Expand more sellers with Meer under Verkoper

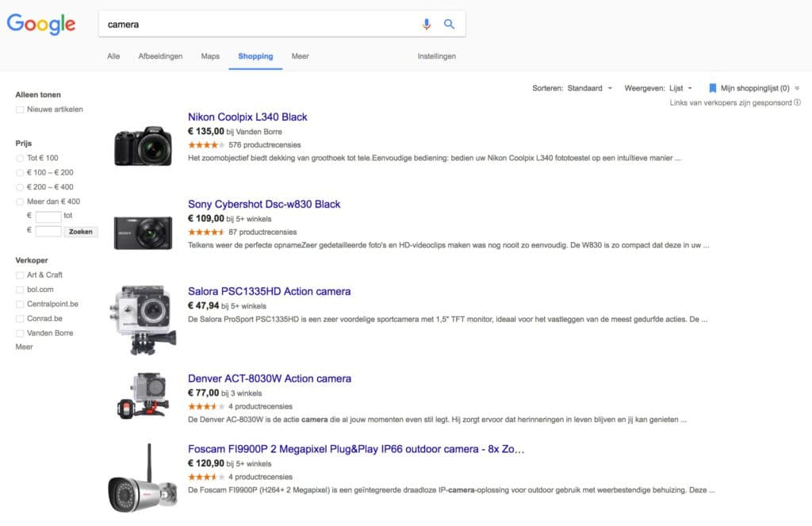pyautogui.click(x=24, y=347)
